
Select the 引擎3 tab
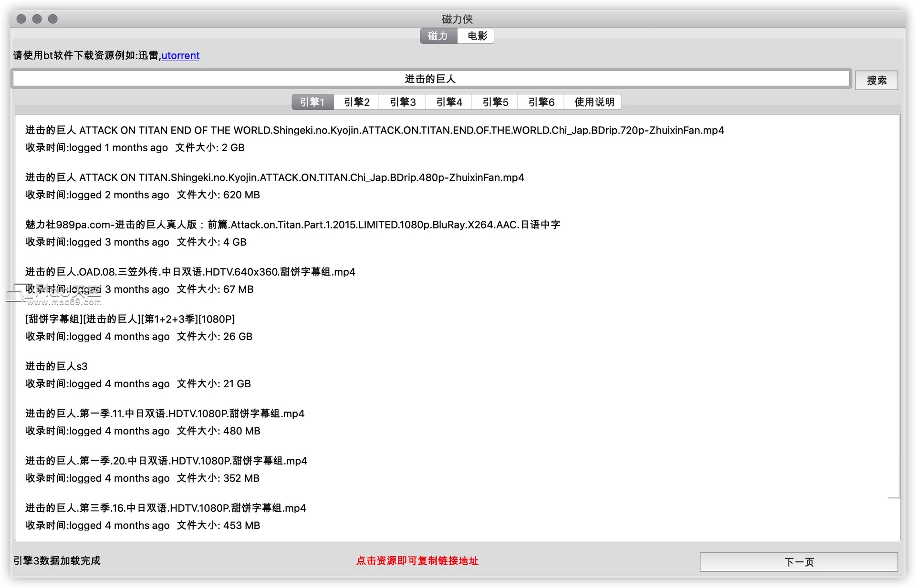point(403,102)
